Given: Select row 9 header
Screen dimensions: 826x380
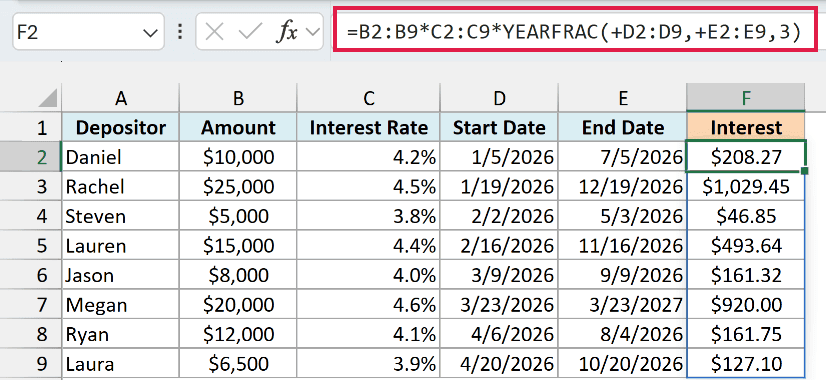Looking at the screenshot, I should 31,363.
